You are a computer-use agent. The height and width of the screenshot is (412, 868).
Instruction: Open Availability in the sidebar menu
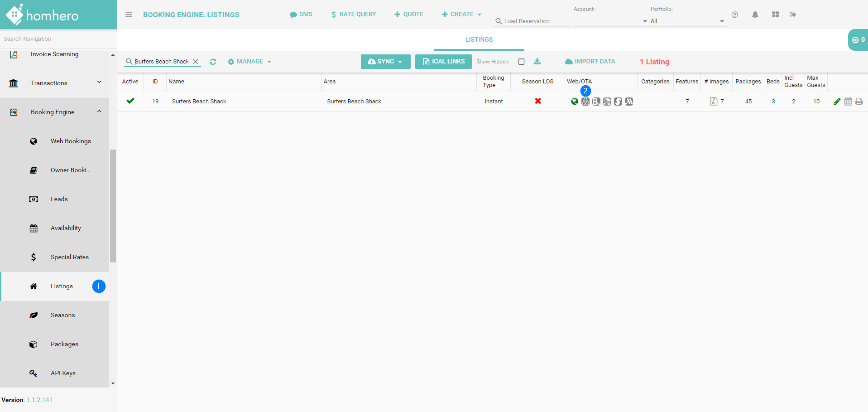point(66,228)
